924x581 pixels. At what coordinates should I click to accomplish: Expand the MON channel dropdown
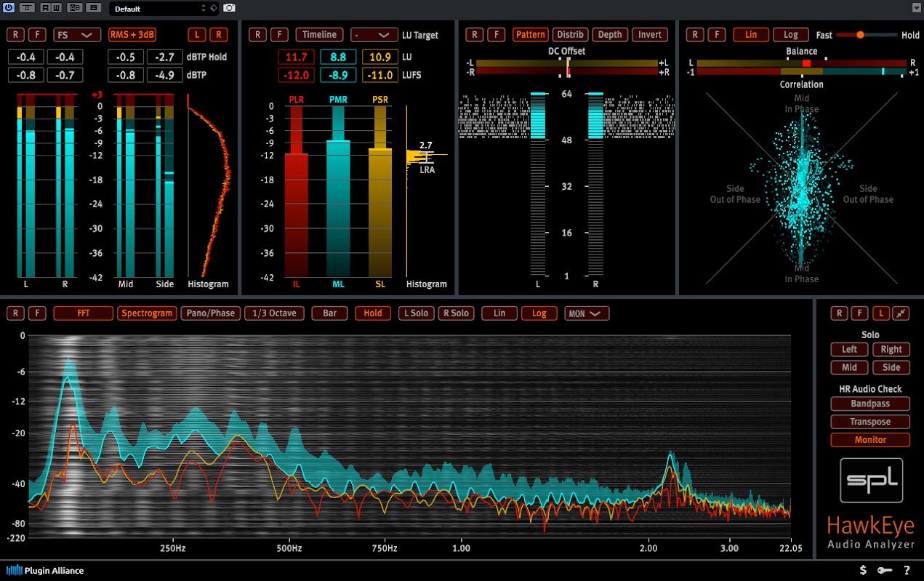click(587, 313)
